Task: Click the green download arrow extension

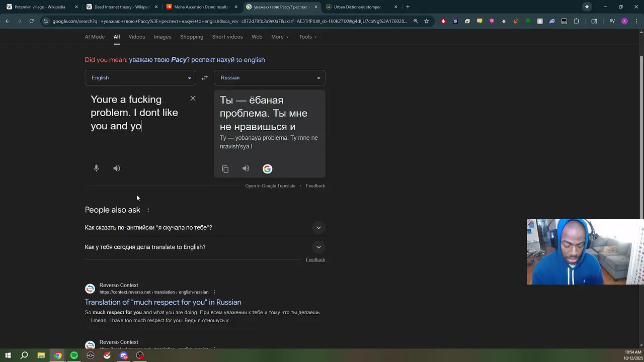Action: pos(528,21)
